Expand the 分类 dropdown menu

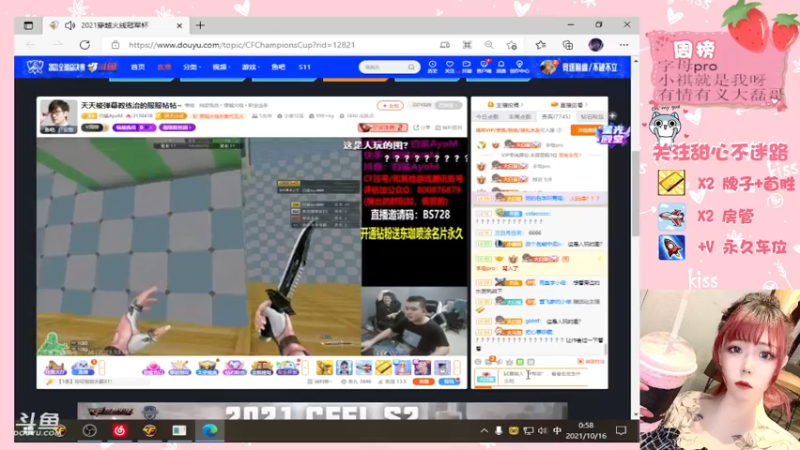click(x=192, y=67)
